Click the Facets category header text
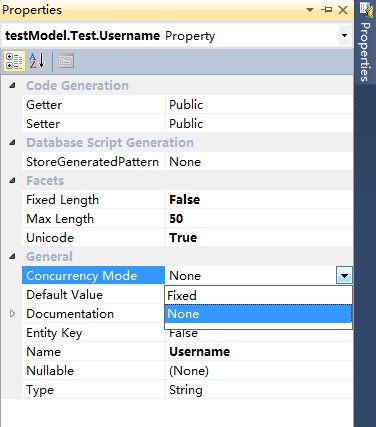Screen dimensions: 376x427 [45, 181]
